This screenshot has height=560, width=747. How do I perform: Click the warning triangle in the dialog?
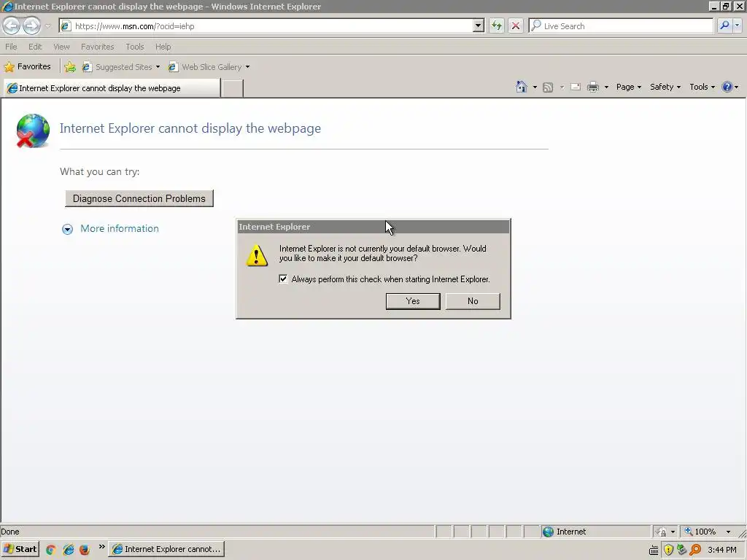point(257,256)
